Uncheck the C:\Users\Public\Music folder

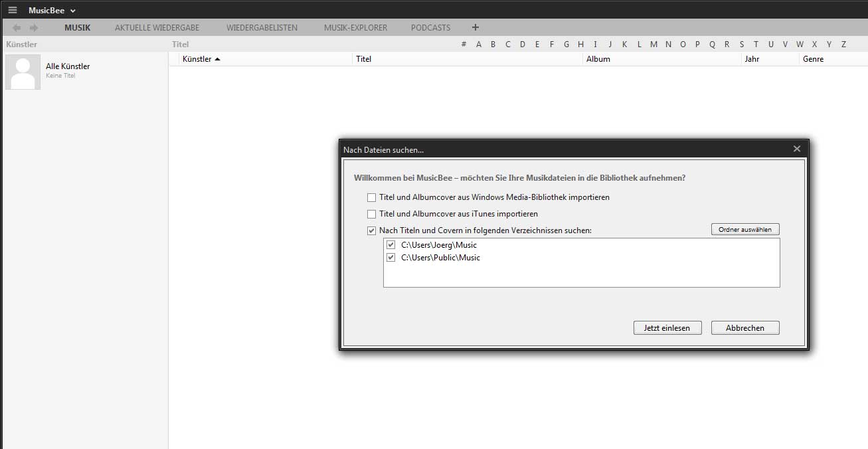pyautogui.click(x=391, y=258)
